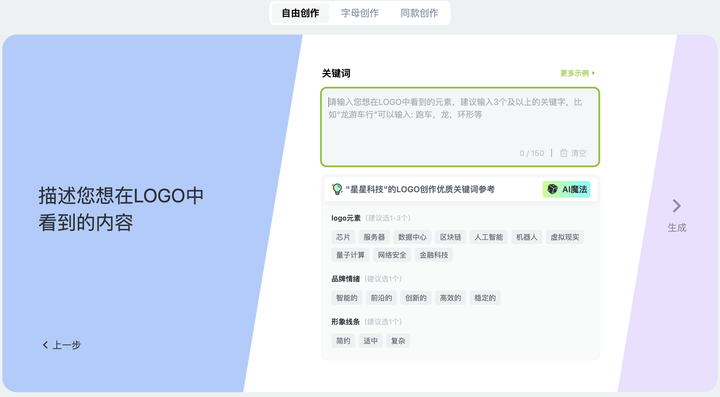Select the 同款创作 tab
720x397 pixels.
point(419,13)
